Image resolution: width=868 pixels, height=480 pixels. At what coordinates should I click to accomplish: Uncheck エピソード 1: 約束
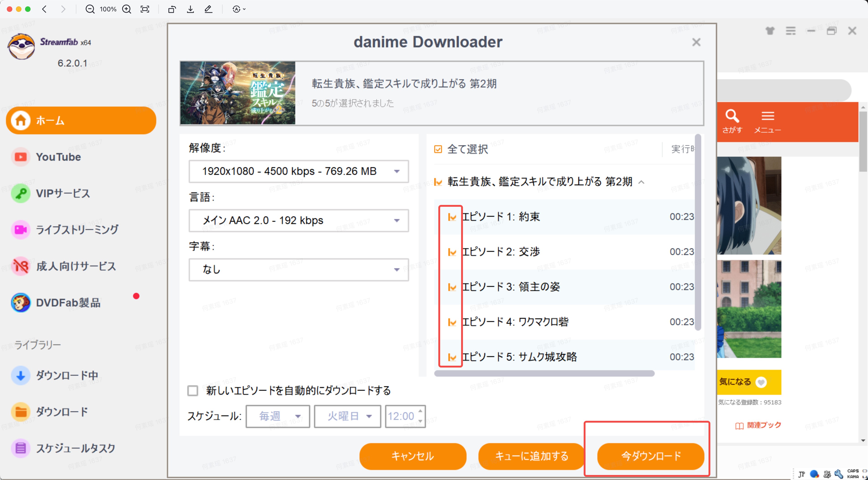(452, 217)
